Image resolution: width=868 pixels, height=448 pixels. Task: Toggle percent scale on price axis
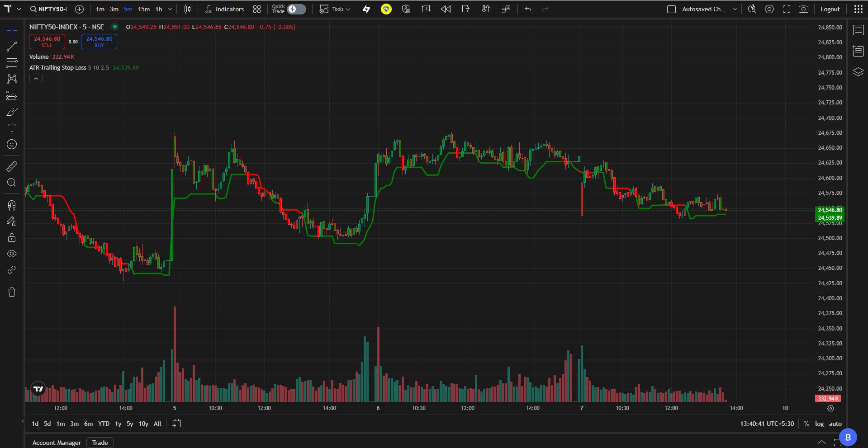[x=806, y=424]
